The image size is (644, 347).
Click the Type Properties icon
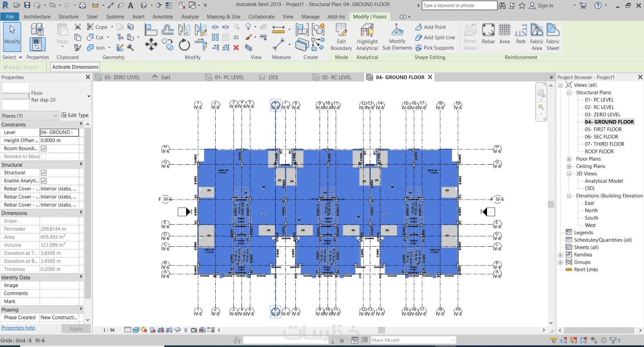[x=37, y=29]
